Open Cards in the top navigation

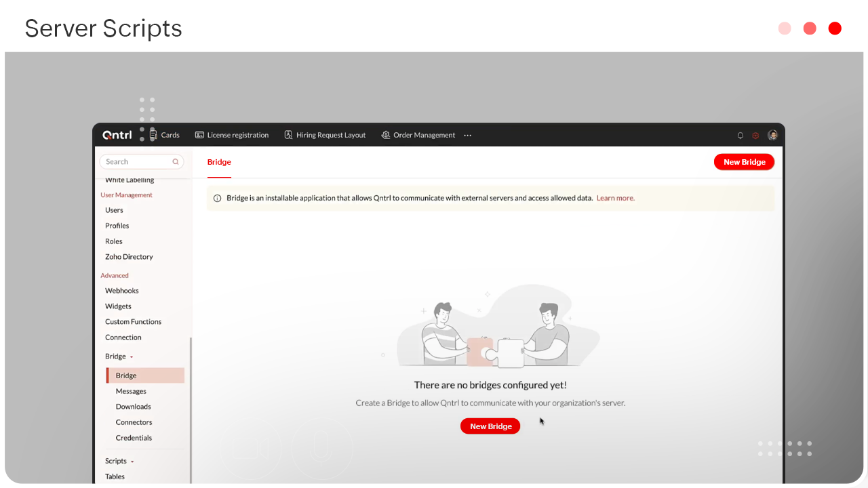pos(164,135)
